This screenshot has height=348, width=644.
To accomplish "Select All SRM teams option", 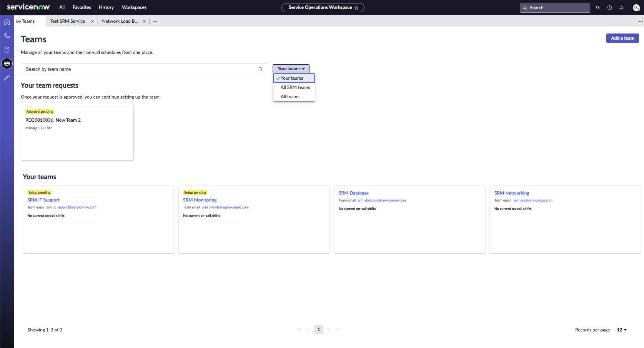I will tap(294, 87).
